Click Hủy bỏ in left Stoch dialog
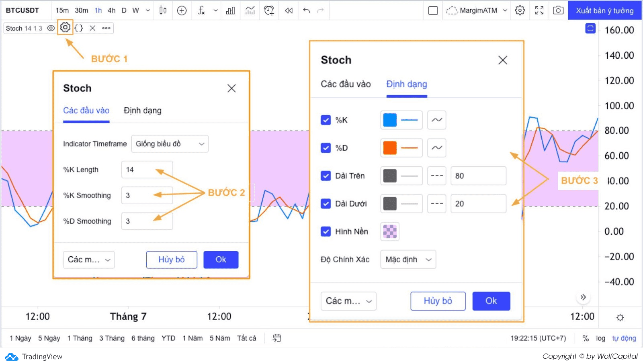This screenshot has height=364, width=643. 172,260
